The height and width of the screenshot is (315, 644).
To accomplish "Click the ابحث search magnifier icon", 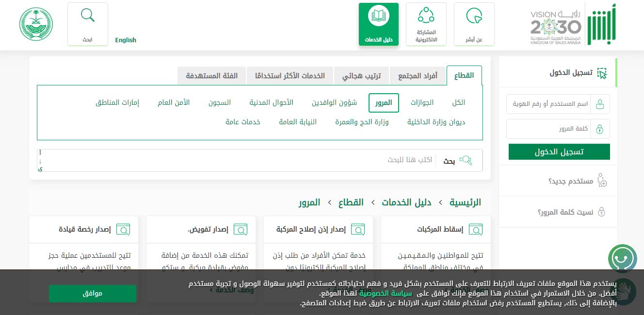I will coord(88,15).
